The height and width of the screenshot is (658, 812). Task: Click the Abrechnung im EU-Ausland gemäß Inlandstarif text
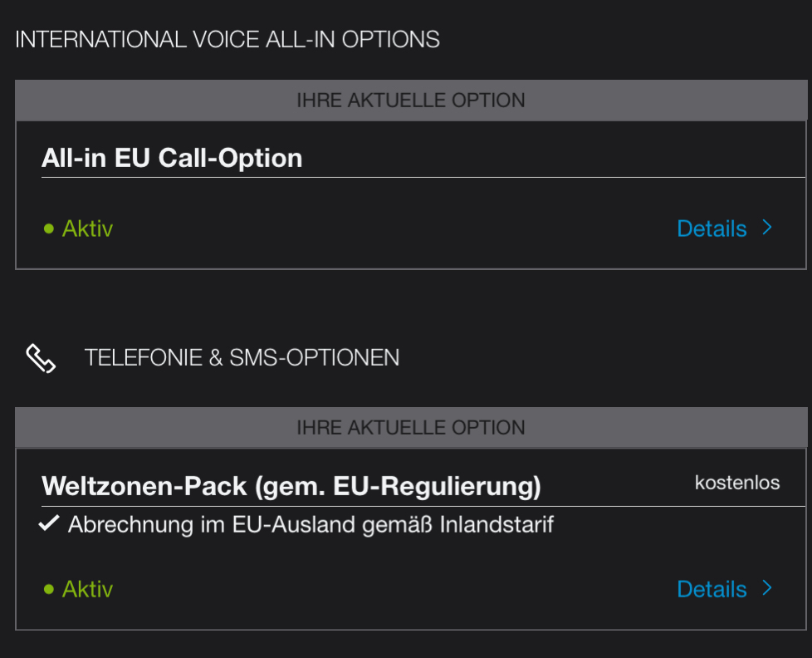[x=311, y=524]
